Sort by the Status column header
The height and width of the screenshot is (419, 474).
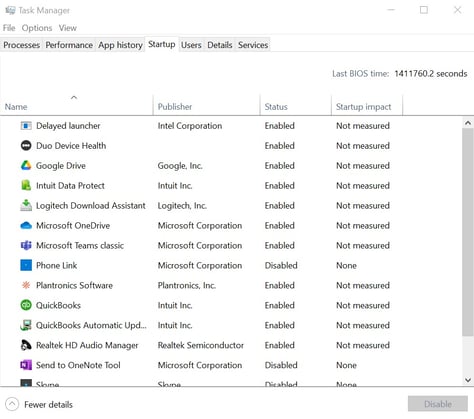coord(296,106)
